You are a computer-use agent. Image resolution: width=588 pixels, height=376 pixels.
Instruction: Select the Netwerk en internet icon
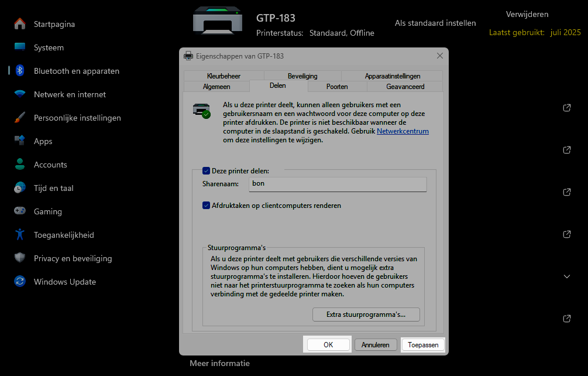20,94
